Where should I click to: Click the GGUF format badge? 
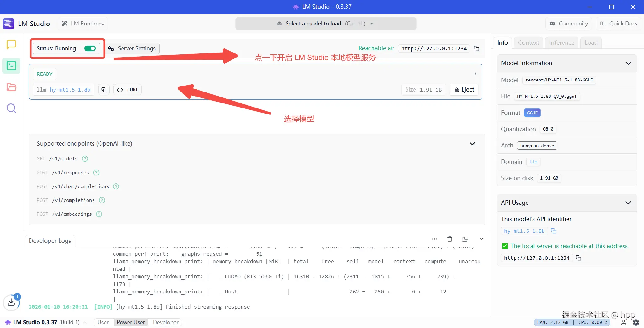(532, 113)
